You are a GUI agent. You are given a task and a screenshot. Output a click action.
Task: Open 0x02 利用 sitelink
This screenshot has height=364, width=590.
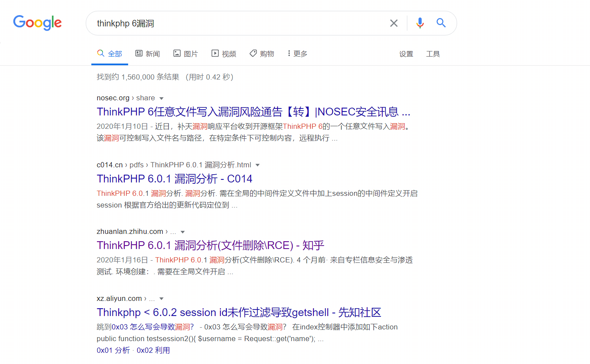click(x=153, y=350)
